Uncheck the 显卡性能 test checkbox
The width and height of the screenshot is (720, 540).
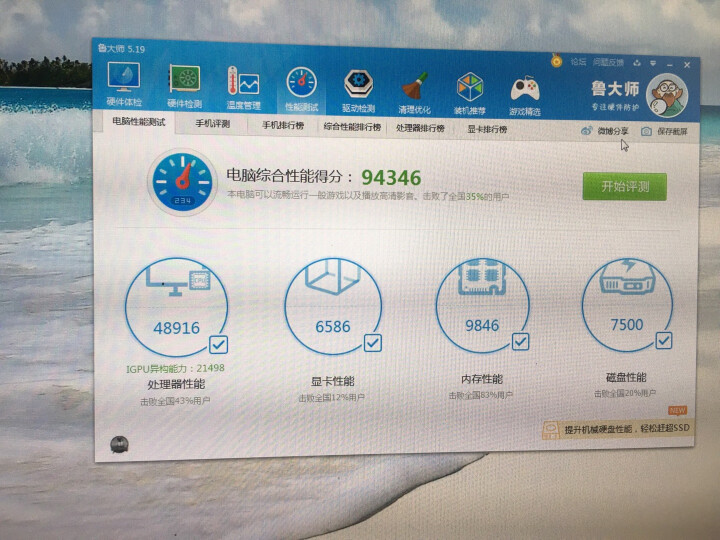[x=372, y=343]
